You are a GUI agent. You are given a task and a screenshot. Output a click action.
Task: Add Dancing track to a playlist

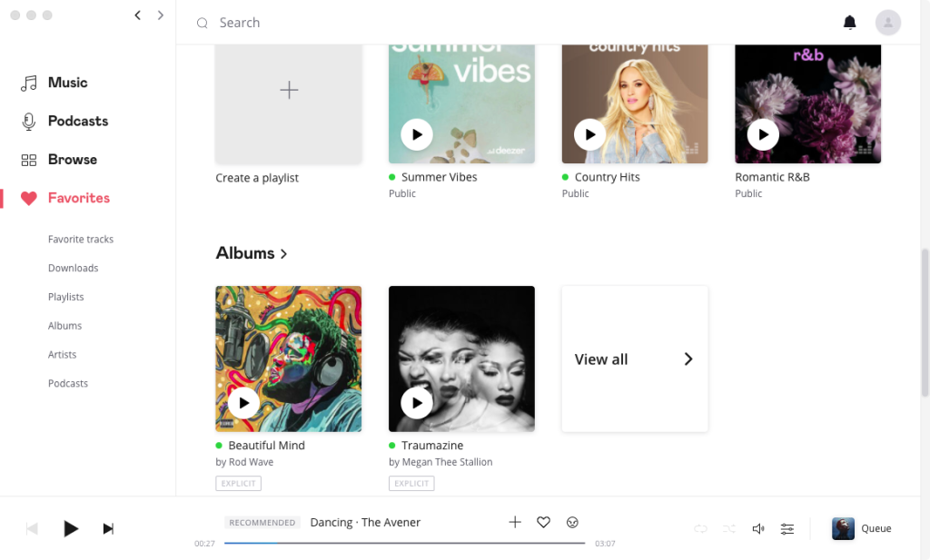click(x=515, y=522)
